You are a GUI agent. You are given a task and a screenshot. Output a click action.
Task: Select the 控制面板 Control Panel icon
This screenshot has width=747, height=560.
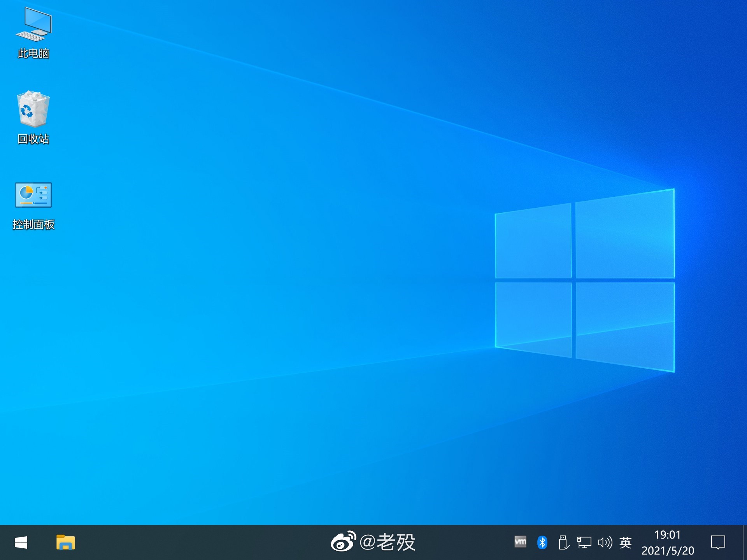tap(33, 195)
